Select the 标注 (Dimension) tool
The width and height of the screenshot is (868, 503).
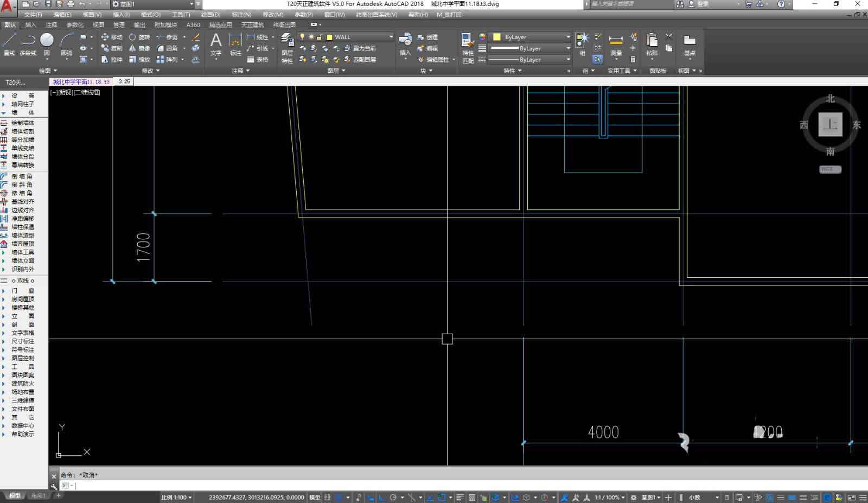pyautogui.click(x=235, y=44)
